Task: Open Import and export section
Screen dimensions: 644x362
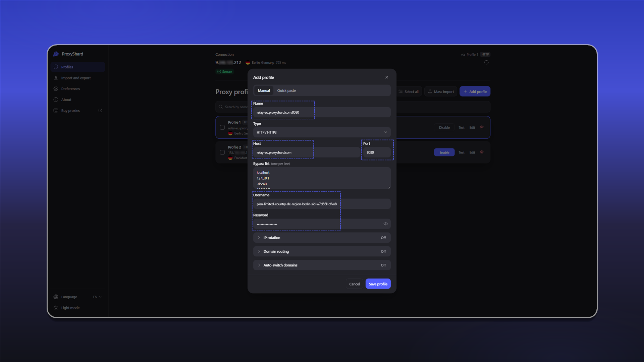Action: click(78, 78)
